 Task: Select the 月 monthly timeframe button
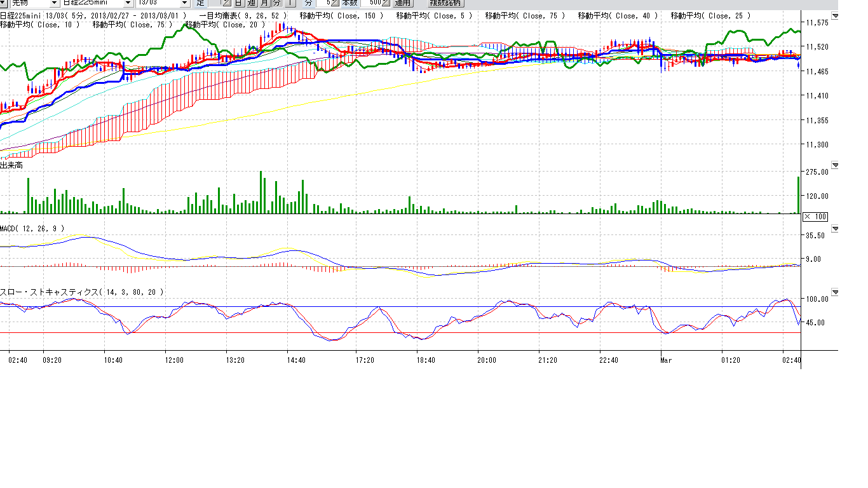tap(264, 3)
